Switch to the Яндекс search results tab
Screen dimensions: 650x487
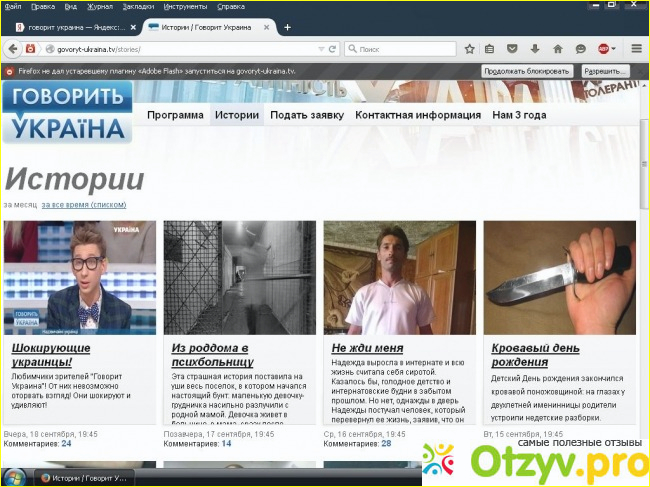pyautogui.click(x=70, y=27)
